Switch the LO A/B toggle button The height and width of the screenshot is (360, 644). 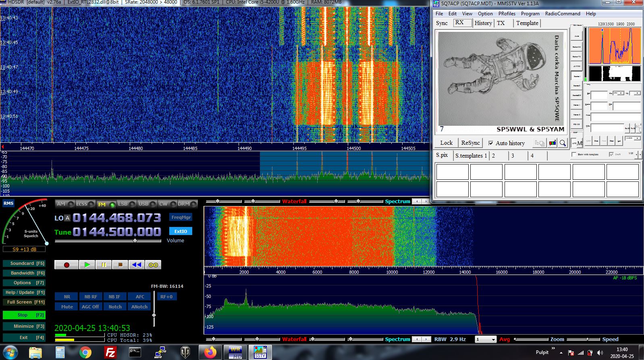pyautogui.click(x=68, y=218)
